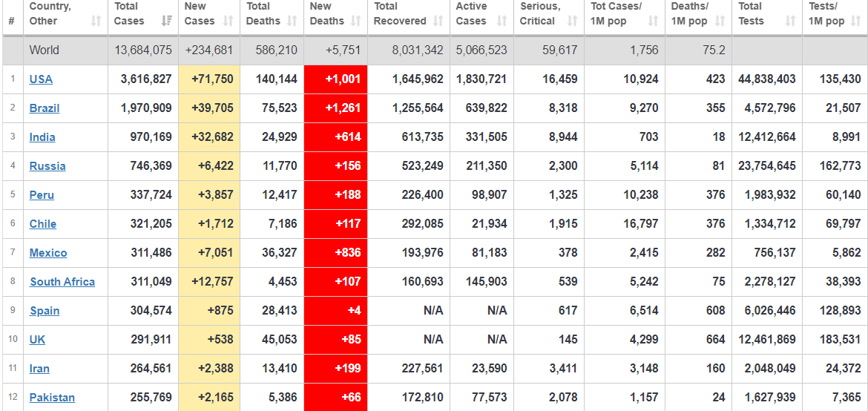Click sort icon in Total Cases header
This screenshot has width=868, height=411.
165,21
